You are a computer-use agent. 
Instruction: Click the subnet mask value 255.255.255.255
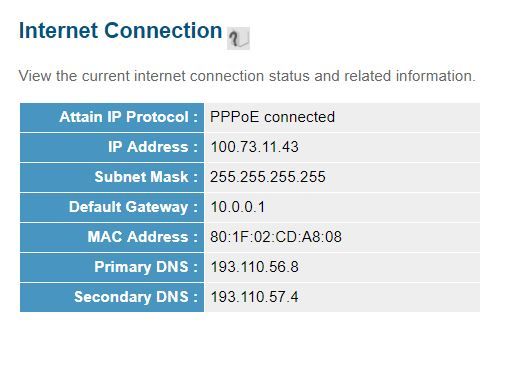pos(268,177)
